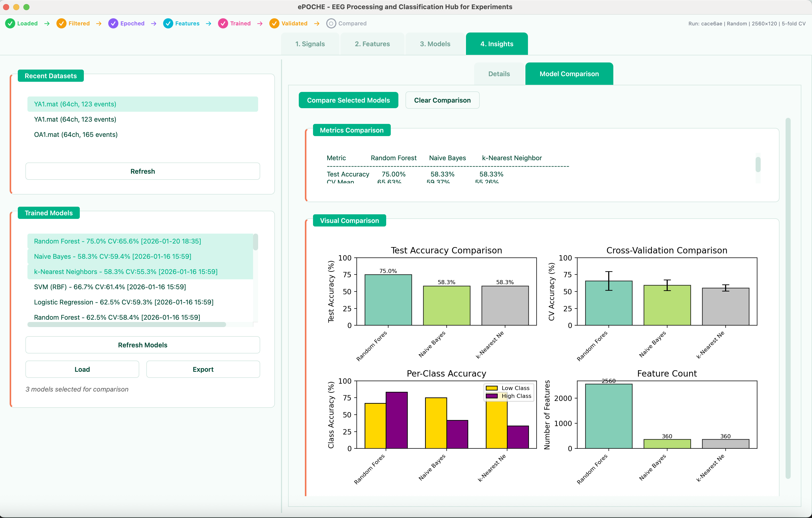
Task: Click Clear Comparison
Action: [x=442, y=100]
